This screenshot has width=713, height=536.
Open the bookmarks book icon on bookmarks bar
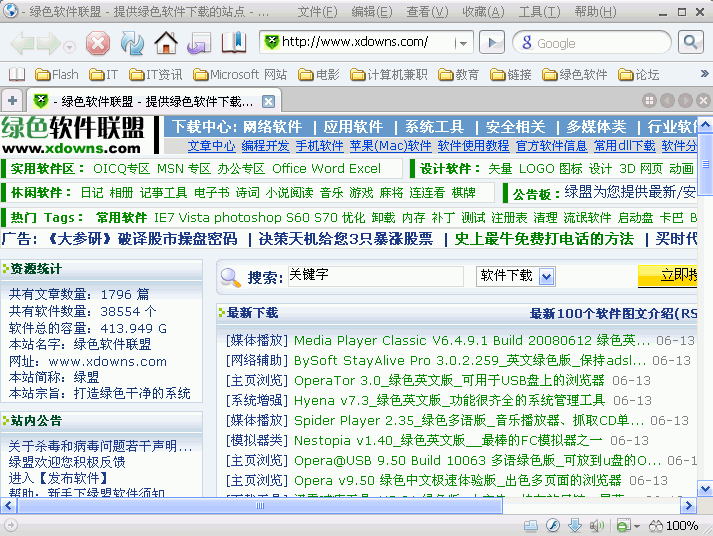coord(17,74)
